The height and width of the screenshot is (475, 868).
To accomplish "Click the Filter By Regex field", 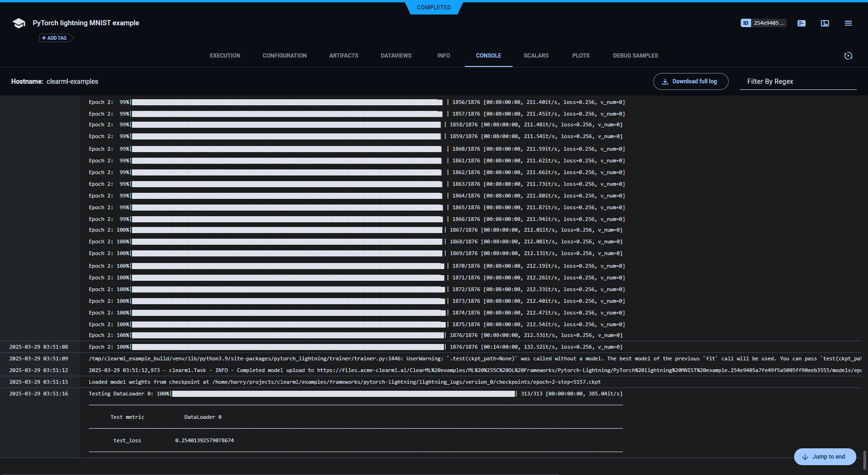I will 798,81.
